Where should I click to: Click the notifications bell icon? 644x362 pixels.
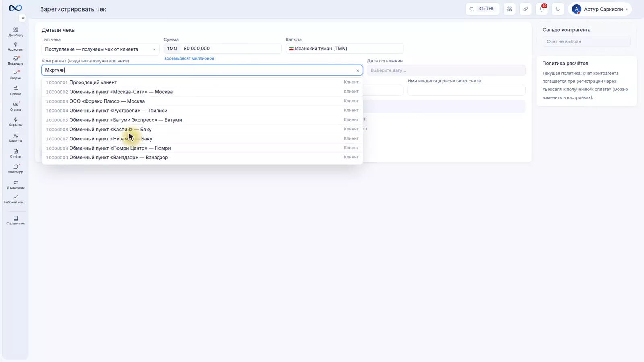pos(542,9)
